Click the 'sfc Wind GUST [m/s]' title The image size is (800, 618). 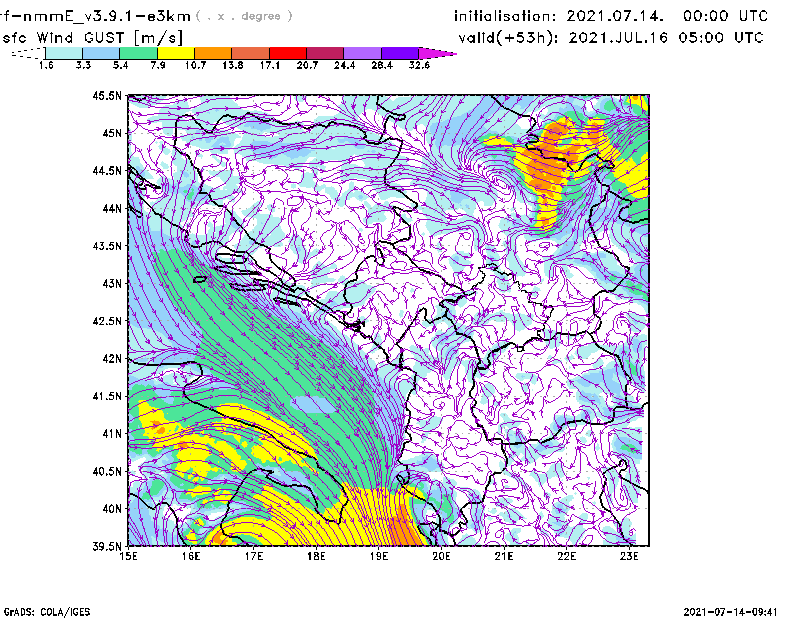(x=93, y=38)
